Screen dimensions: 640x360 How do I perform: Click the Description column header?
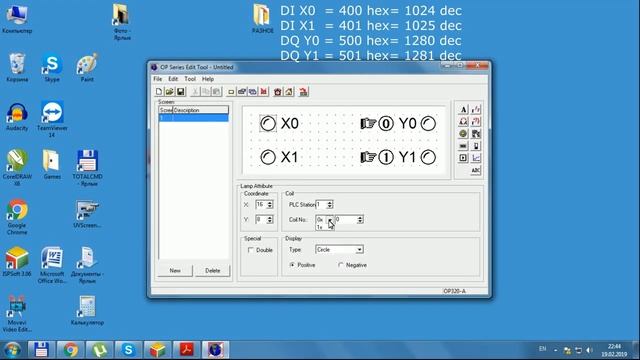click(x=201, y=110)
